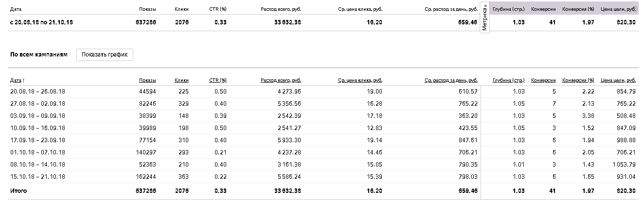The width and height of the screenshot is (644, 207).
Task: Select the 03.09.18 – 09.09.18 row
Action: pos(323,116)
